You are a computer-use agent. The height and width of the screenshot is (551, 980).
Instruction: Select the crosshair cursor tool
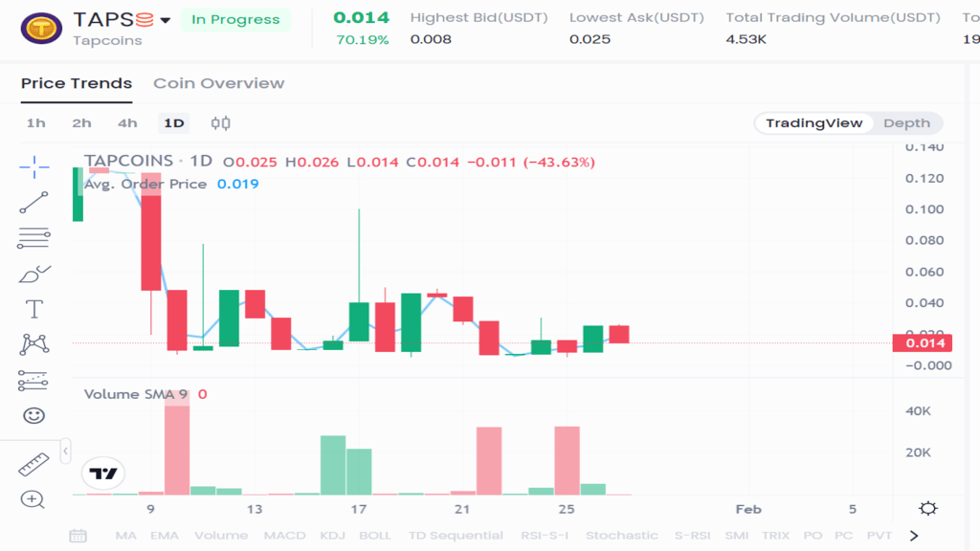(33, 166)
